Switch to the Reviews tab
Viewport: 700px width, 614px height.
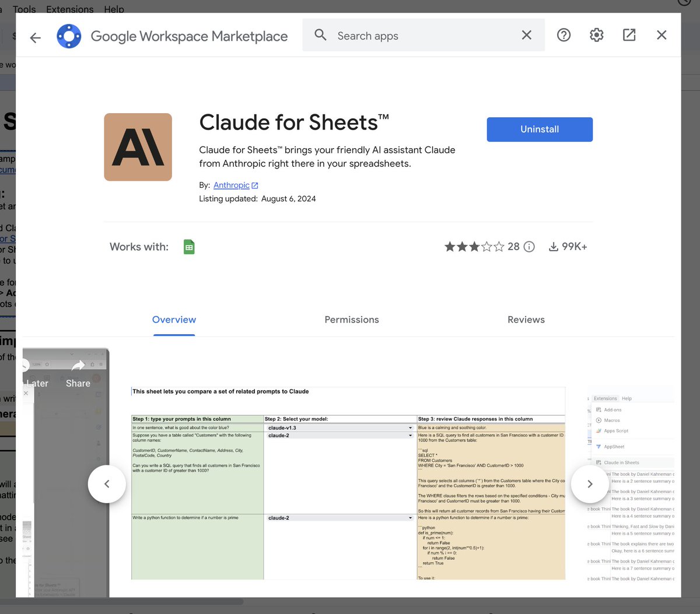coord(526,320)
